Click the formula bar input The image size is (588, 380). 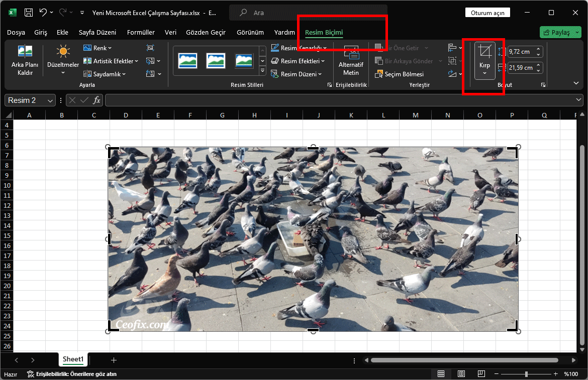coord(340,100)
